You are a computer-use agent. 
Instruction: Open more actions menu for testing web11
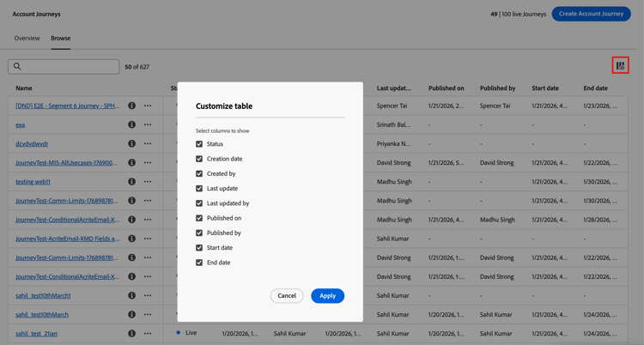pos(148,182)
